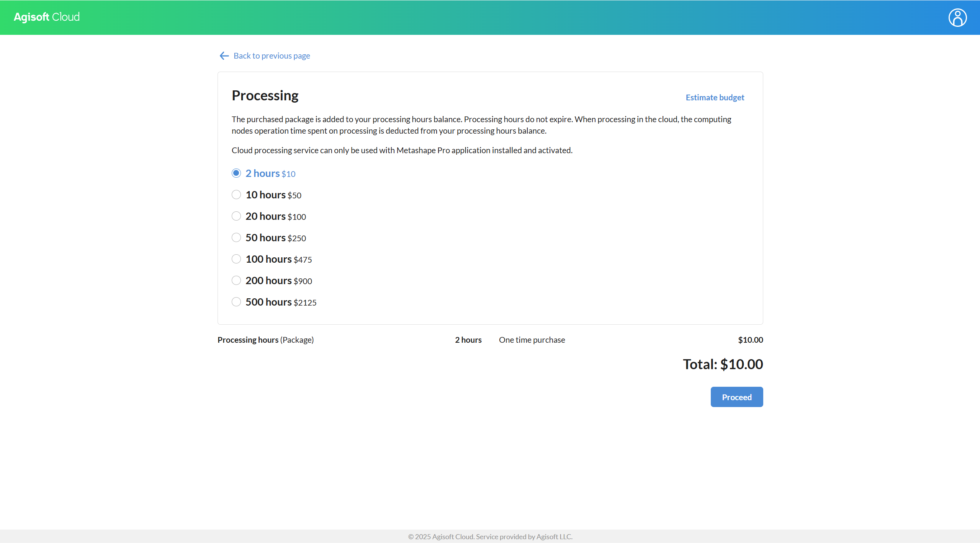Click the 500 hours $2125 label
The height and width of the screenshot is (543, 980).
coord(281,302)
